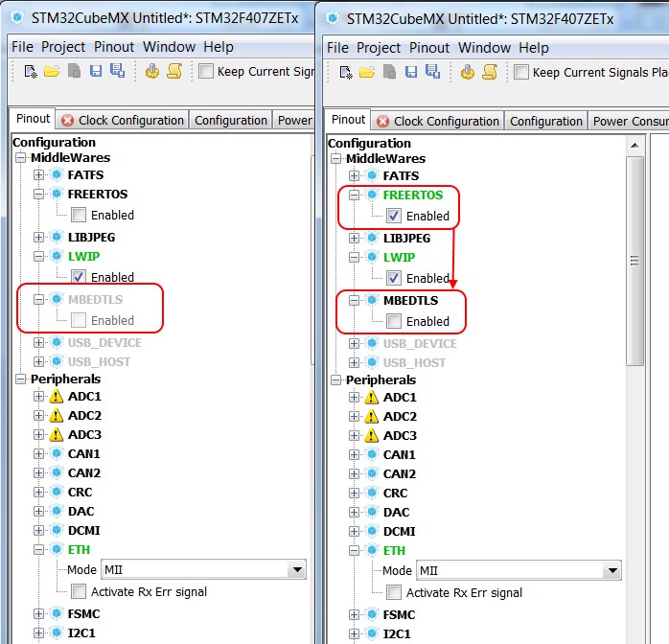Collapse MiddleWares node in left window
The image size is (669, 644).
pos(20,158)
